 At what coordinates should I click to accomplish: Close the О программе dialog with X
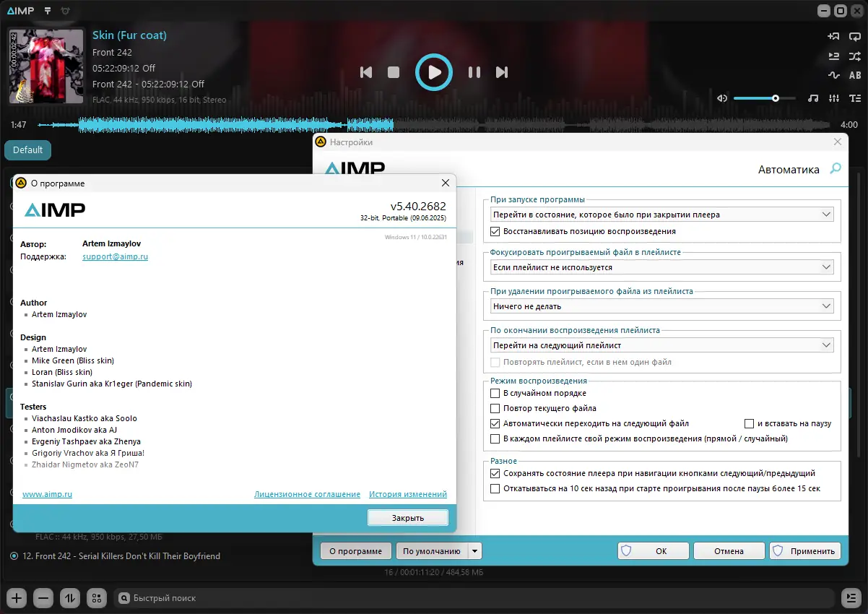coord(446,183)
